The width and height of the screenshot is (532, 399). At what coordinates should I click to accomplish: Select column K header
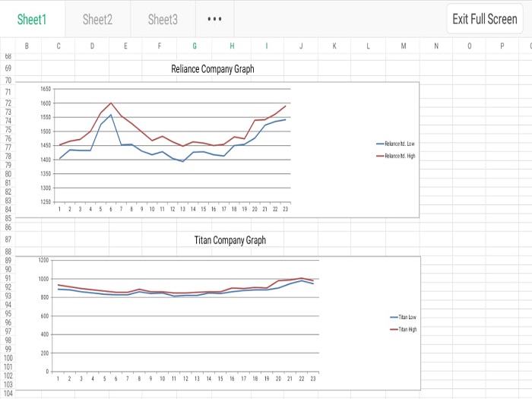pyautogui.click(x=334, y=46)
